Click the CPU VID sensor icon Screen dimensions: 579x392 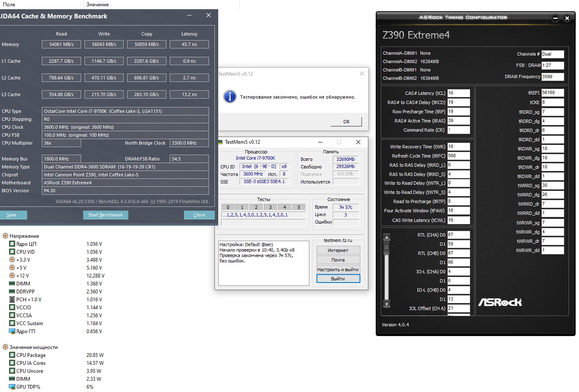pos(12,252)
